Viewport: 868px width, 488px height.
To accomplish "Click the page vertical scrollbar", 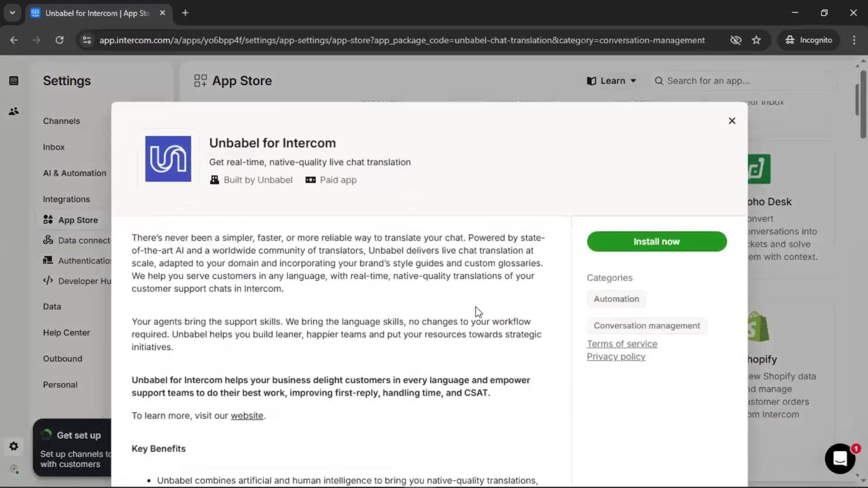I will coord(863,104).
